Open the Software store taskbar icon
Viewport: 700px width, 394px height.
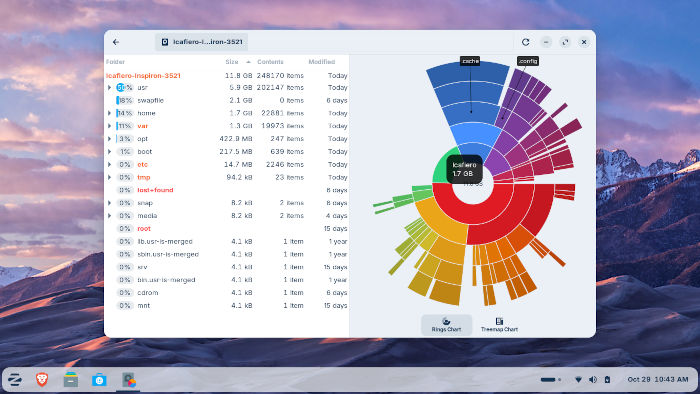pos(99,380)
